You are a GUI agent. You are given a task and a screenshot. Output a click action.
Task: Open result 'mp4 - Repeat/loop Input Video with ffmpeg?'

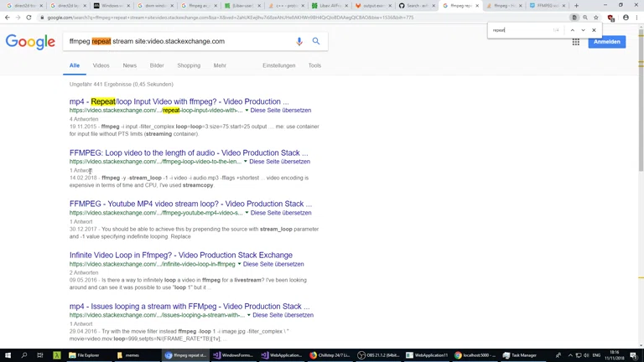[179, 101]
